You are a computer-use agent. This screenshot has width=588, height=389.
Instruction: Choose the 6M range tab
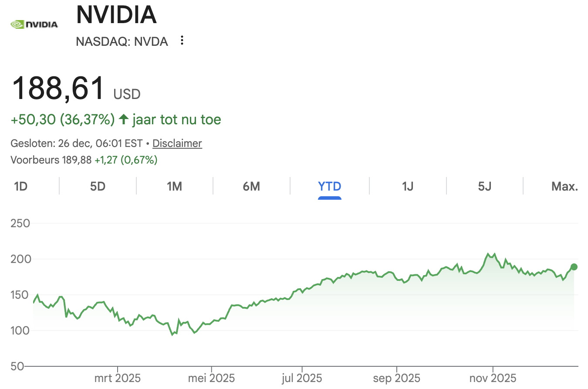tap(251, 187)
